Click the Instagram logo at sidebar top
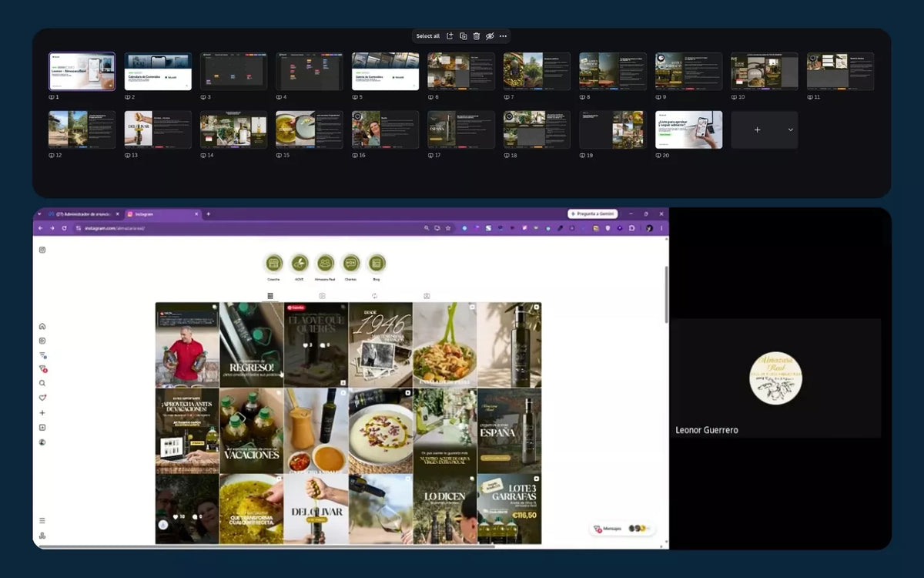 [42, 250]
